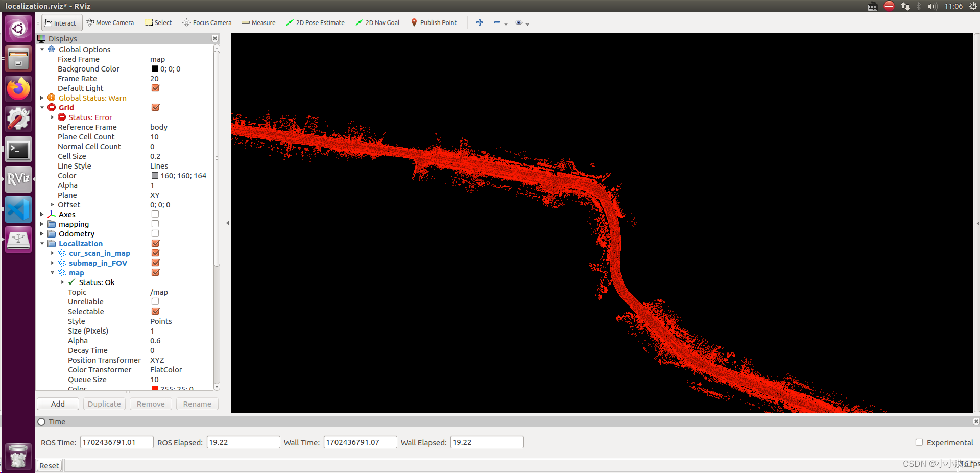Viewport: 980px width, 473px height.
Task: Click the map point cloud icon
Action: coord(62,273)
